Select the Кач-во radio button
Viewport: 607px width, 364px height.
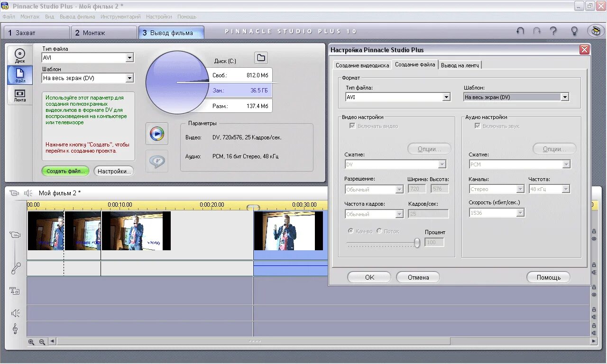coord(351,231)
